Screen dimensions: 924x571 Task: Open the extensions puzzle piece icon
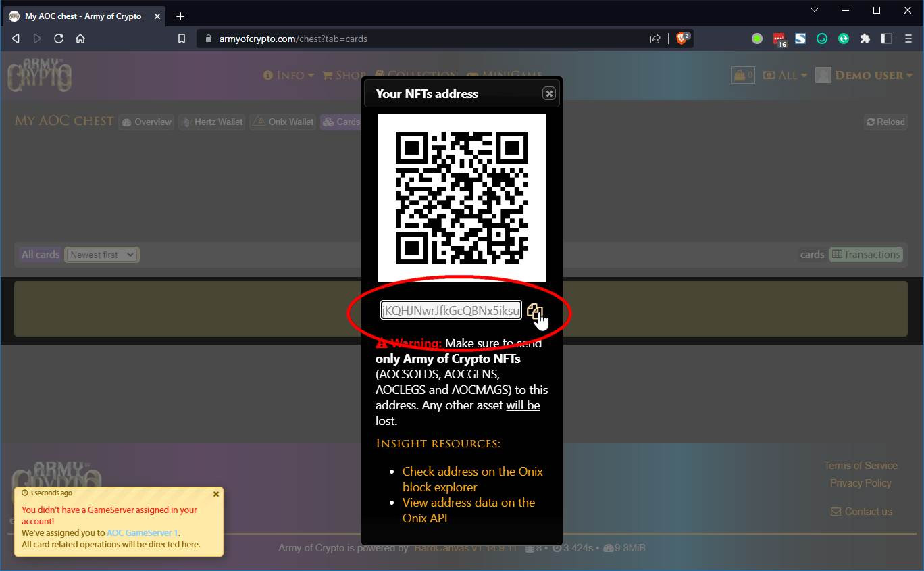[x=865, y=39]
